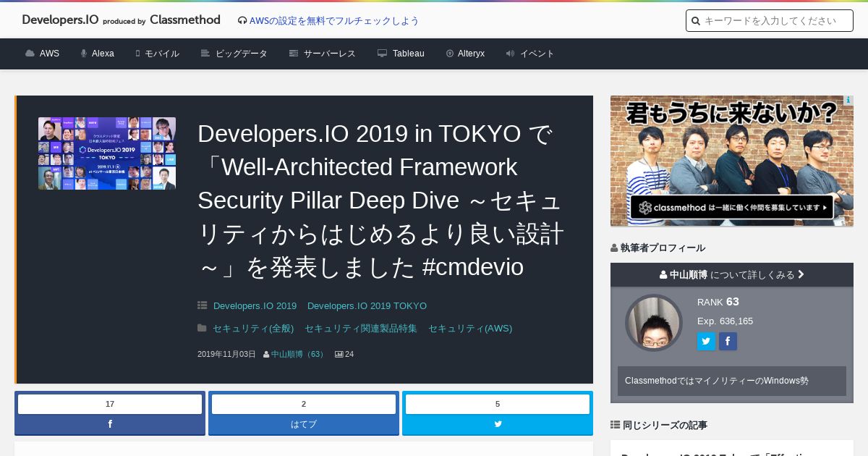
Task: Open the AWS nav menu
Action: tap(43, 54)
